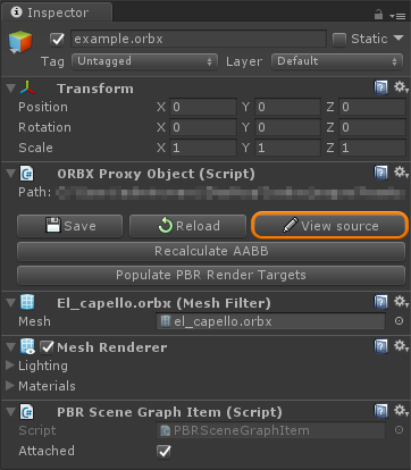Click the View source button
Image resolution: width=411 pixels, height=470 pixels.
[330, 226]
